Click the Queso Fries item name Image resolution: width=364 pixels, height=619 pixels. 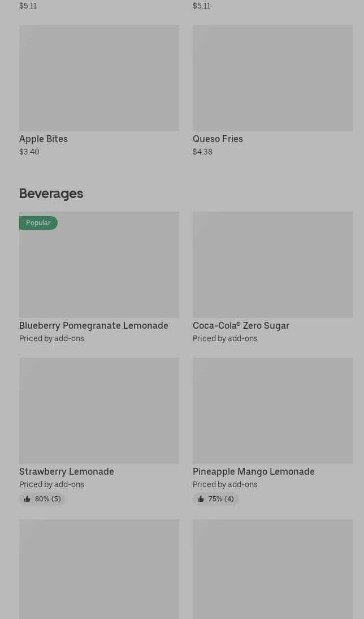[218, 139]
